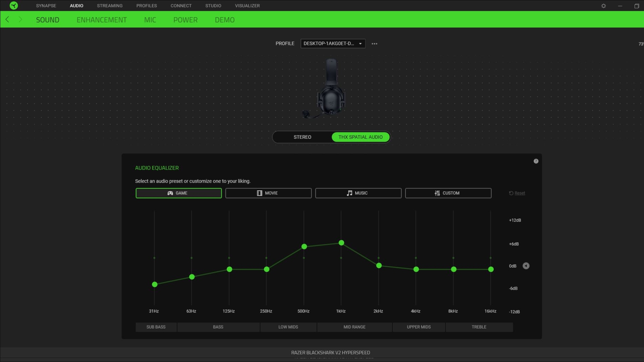This screenshot has height=362, width=644.
Task: Go back with the left arrow
Action: (x=7, y=19)
